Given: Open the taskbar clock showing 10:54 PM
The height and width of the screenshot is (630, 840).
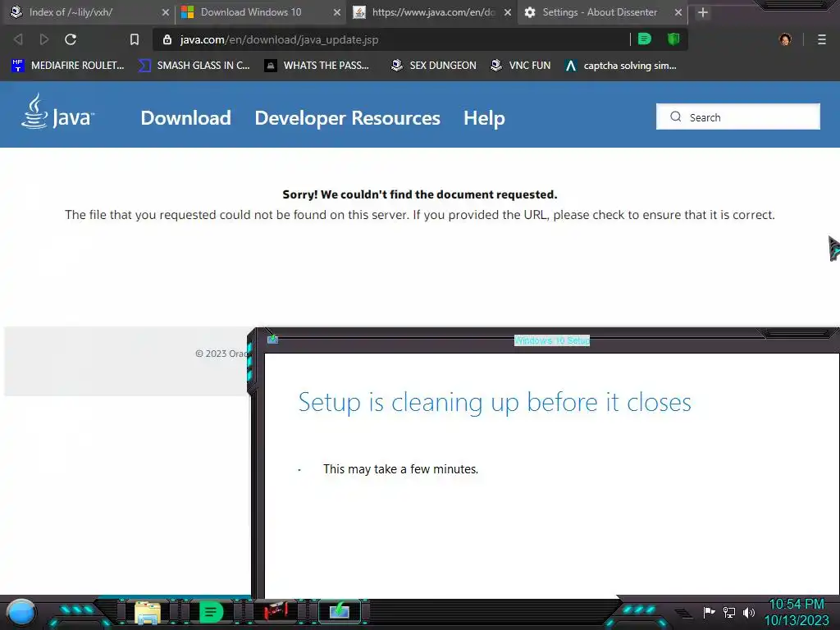Looking at the screenshot, I should [x=796, y=612].
